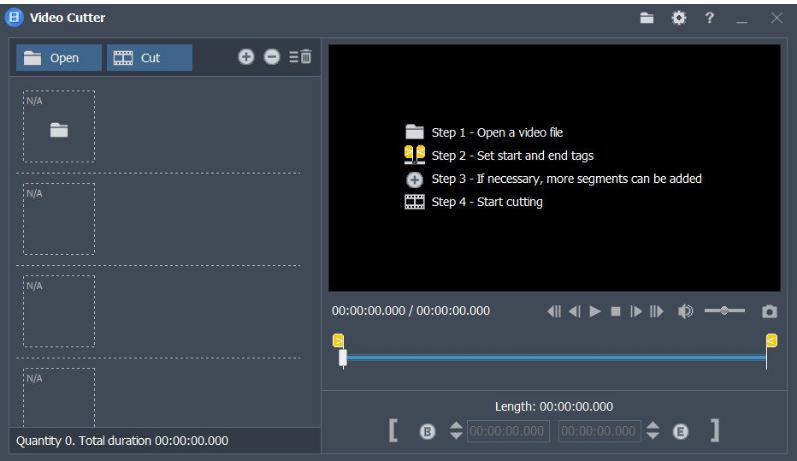Increase end time with up arrow
Viewport: 797px width, 461px height.
[x=653, y=425]
